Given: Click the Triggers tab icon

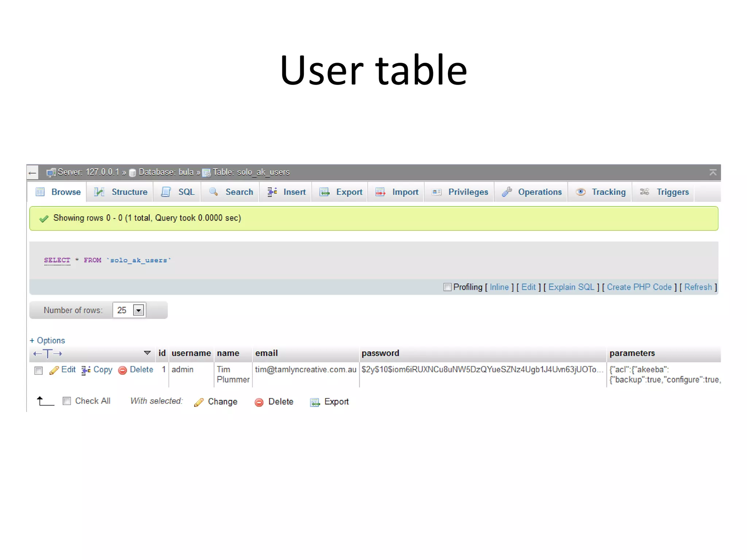Looking at the screenshot, I should [x=645, y=192].
